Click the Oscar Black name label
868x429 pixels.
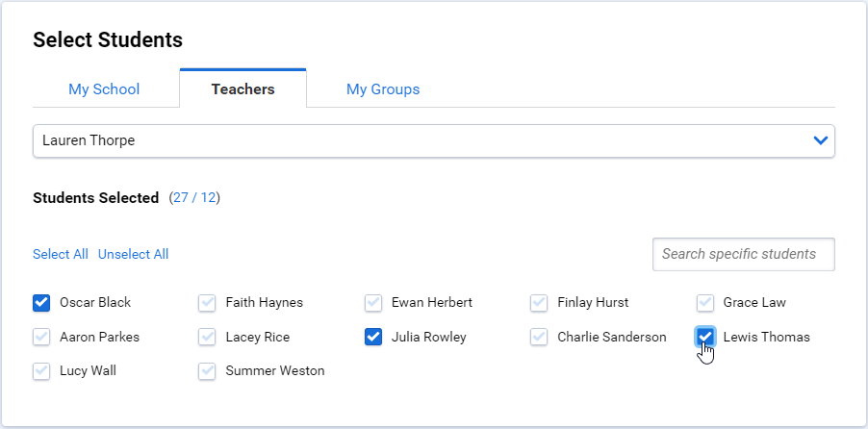tap(95, 303)
